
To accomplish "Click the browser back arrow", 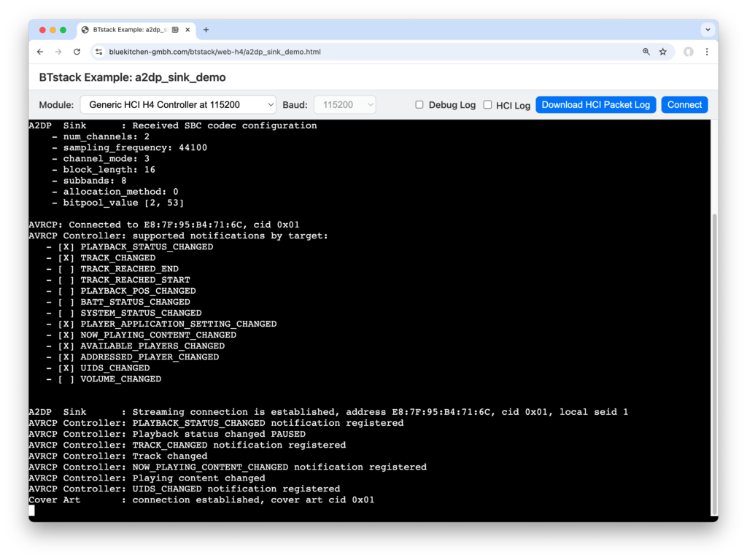I will click(40, 52).
